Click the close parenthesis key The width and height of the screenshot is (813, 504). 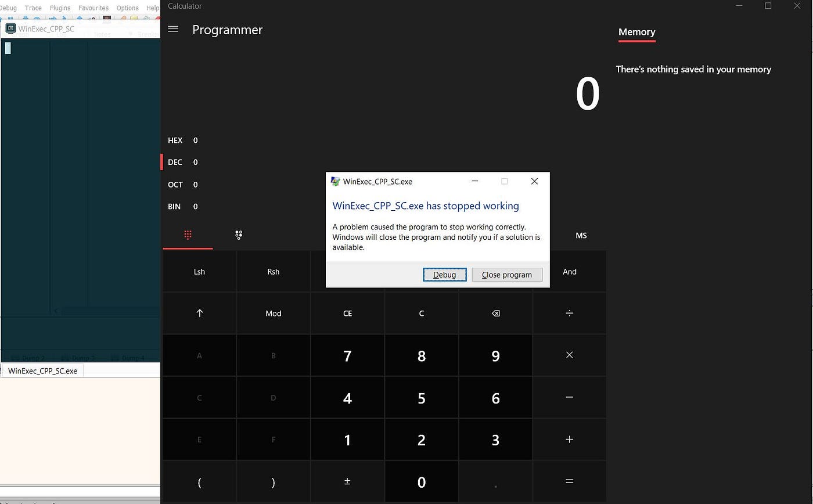coord(274,481)
